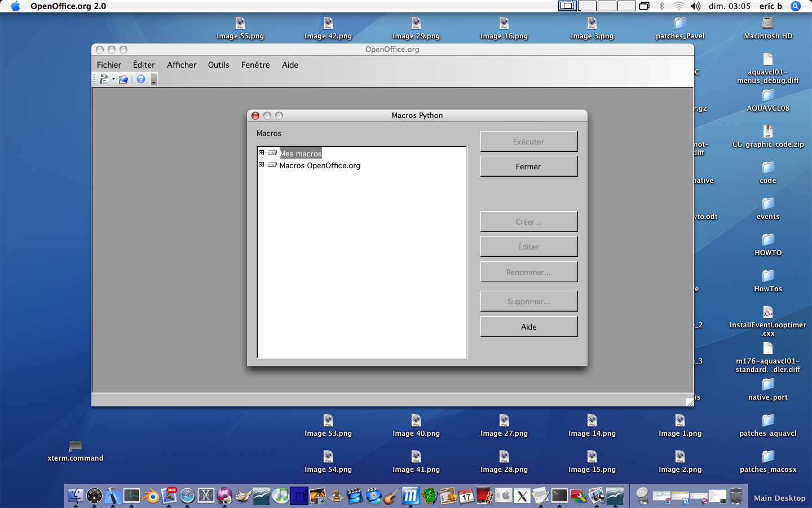Select the Mes macros entry
812x508 pixels.
[x=301, y=154]
